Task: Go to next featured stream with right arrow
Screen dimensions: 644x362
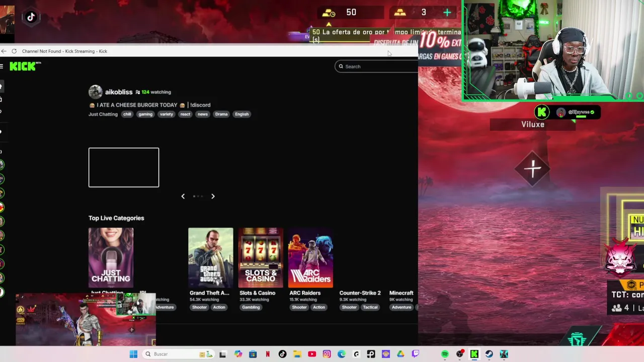Action: pos(213,196)
